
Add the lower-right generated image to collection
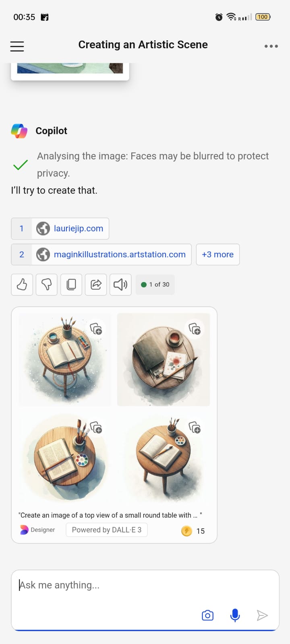pyautogui.click(x=195, y=427)
